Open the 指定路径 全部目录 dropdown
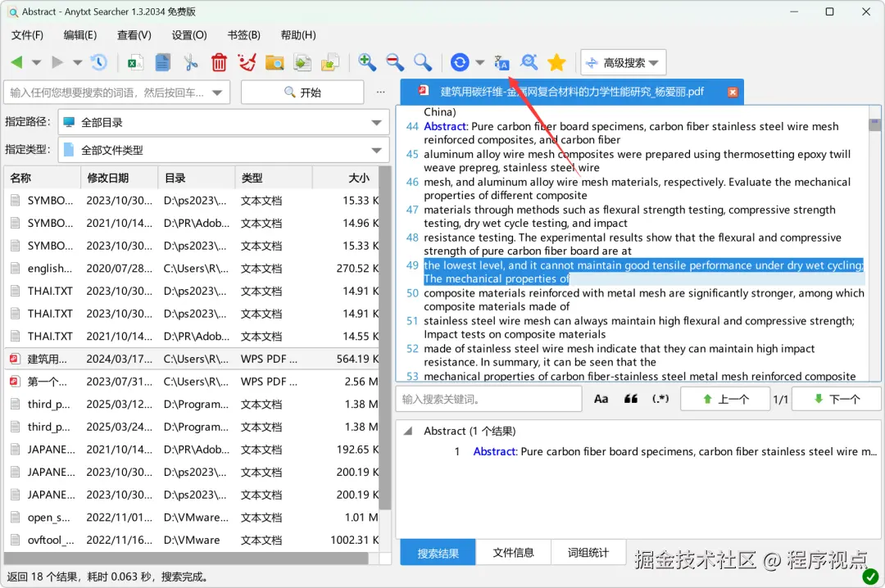The height and width of the screenshot is (588, 885). 224,123
